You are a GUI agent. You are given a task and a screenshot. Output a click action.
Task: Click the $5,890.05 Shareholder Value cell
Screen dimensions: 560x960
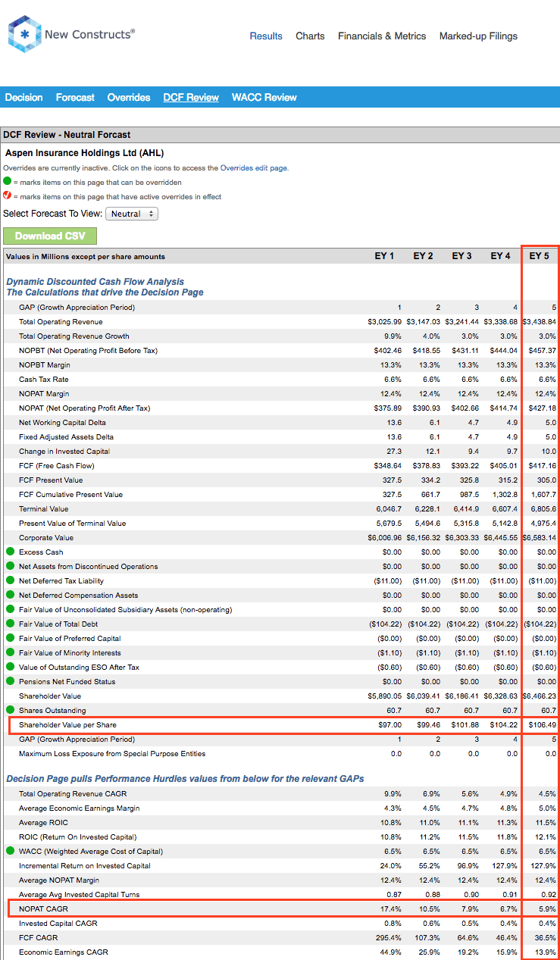[385, 696]
